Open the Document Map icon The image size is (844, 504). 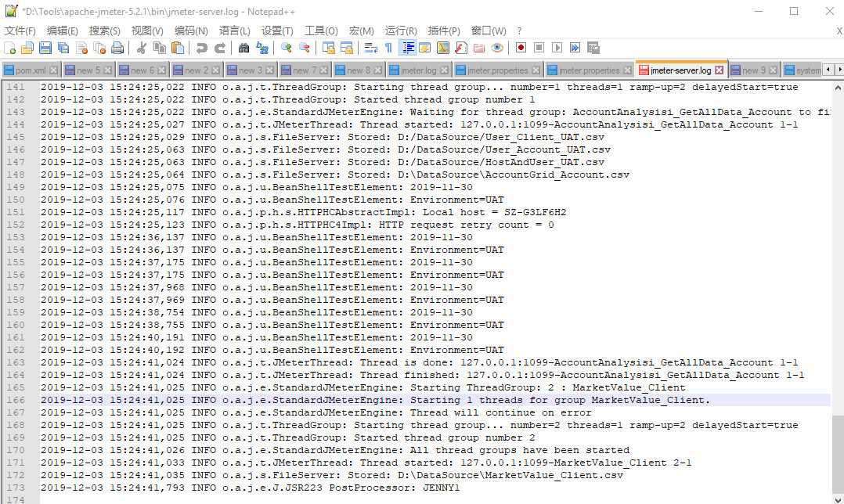coord(443,48)
